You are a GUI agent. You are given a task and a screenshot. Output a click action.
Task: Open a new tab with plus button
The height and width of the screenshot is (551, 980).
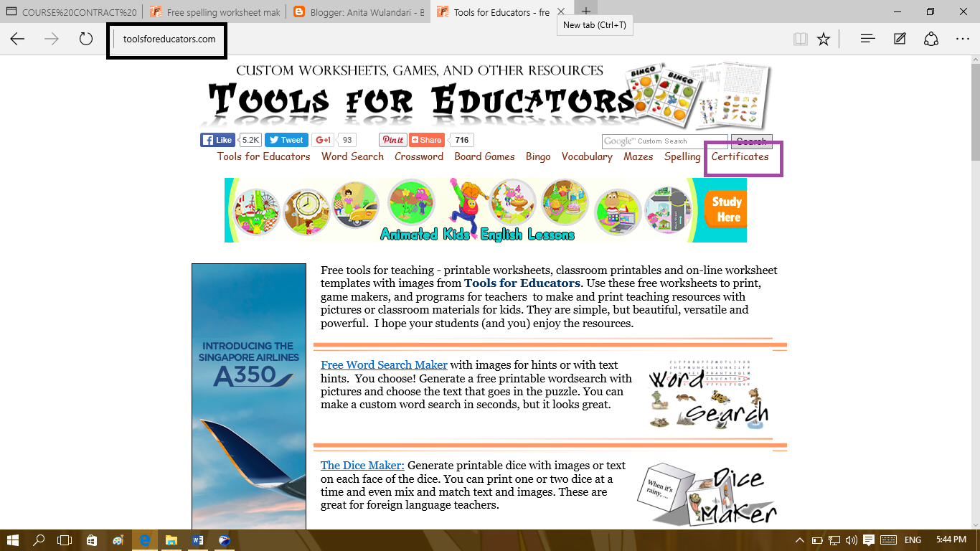(586, 11)
